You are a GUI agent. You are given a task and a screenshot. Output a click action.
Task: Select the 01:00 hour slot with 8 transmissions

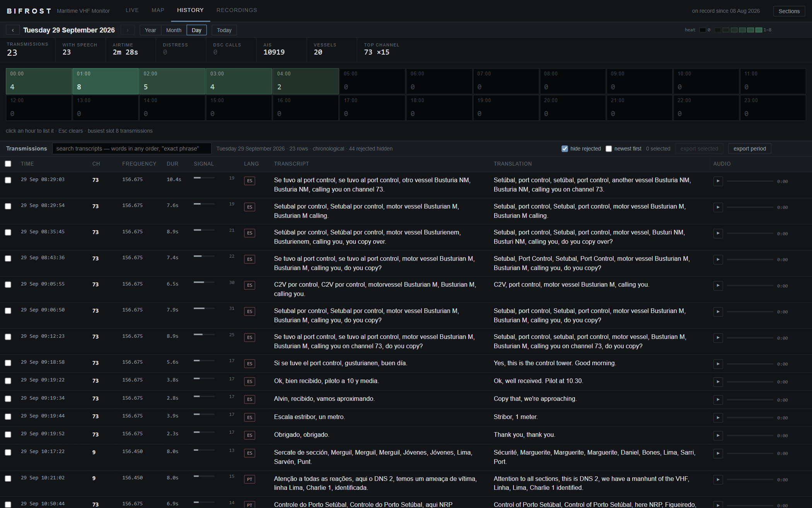(106, 81)
